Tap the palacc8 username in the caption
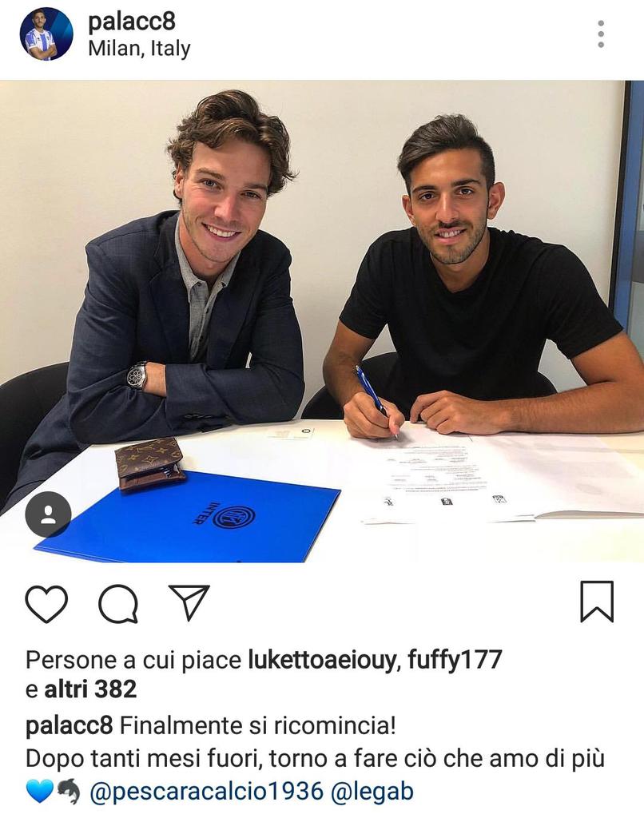The height and width of the screenshot is (818, 644). point(69,725)
